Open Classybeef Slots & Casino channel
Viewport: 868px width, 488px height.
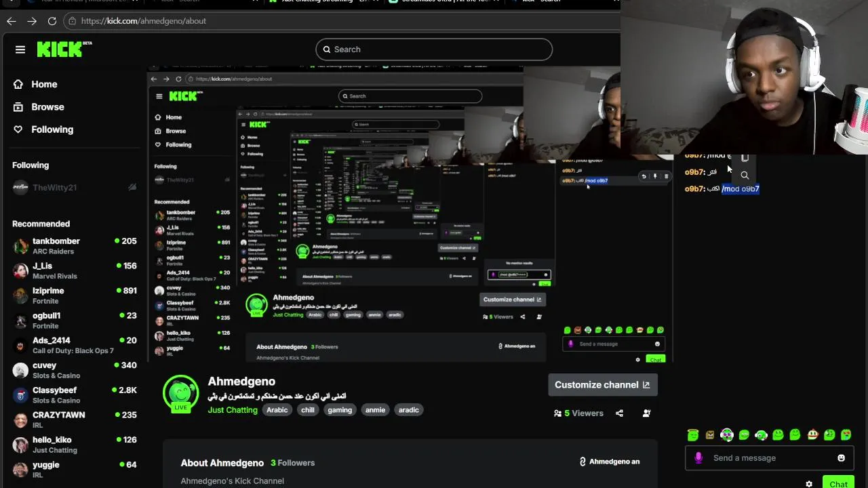[74, 395]
